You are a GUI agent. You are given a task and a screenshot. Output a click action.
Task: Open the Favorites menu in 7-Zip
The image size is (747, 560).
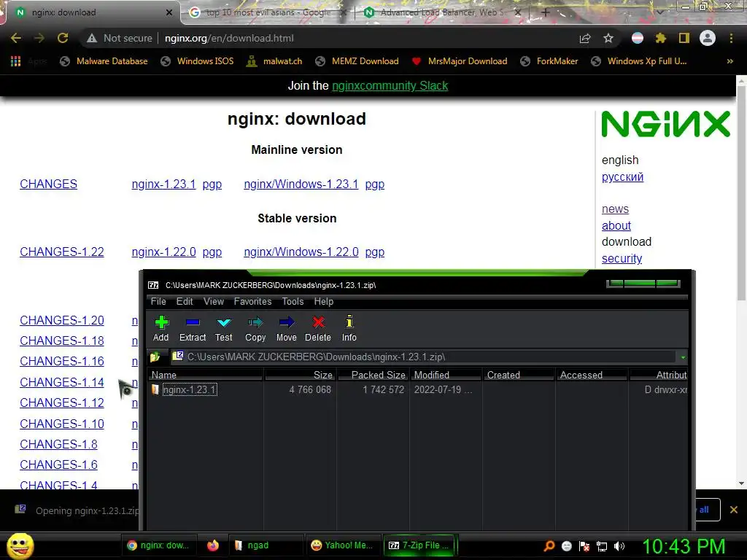point(252,301)
